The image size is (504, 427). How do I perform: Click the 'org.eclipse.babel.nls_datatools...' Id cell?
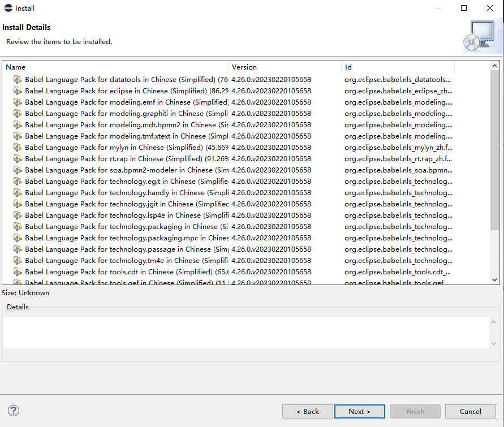coord(398,79)
